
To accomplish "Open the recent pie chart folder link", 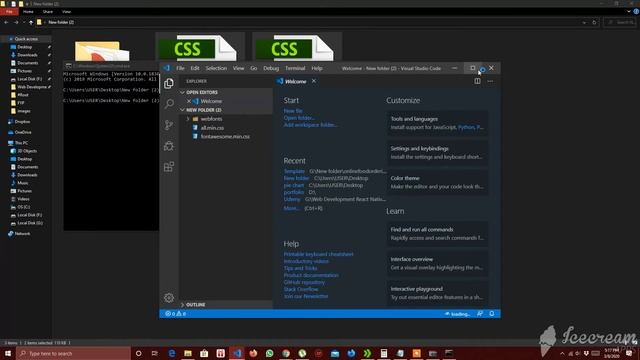I will (x=294, y=185).
